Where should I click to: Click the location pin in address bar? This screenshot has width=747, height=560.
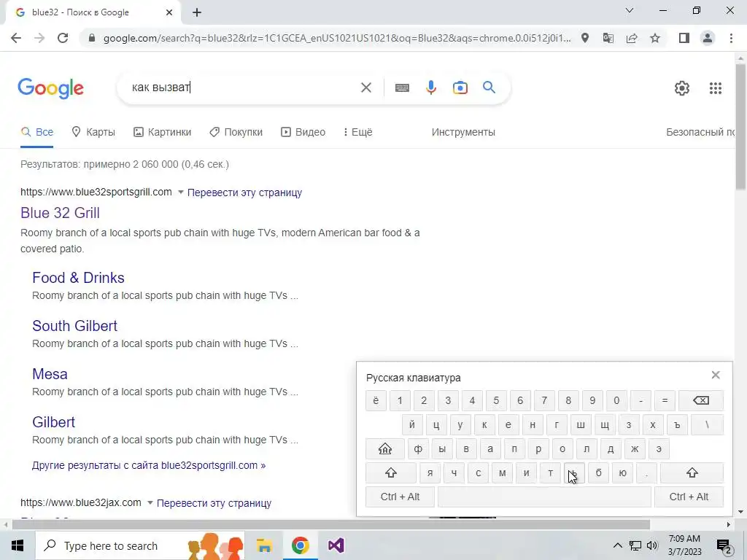click(585, 38)
